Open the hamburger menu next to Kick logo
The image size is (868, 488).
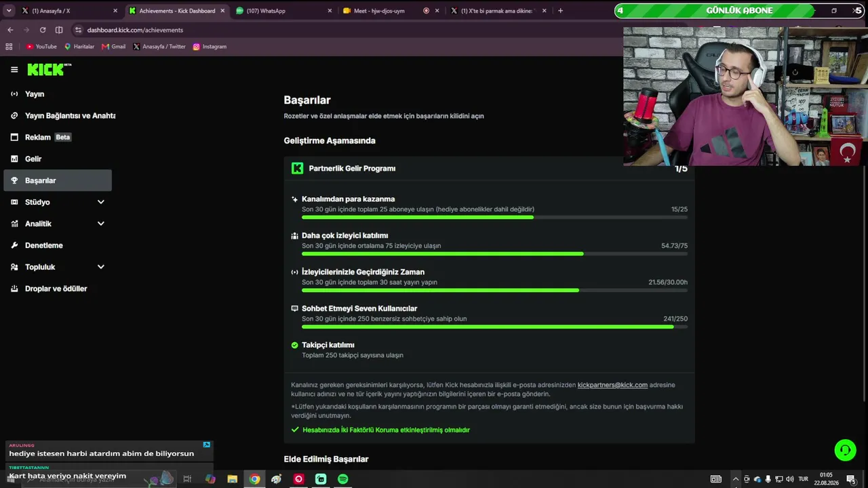[14, 69]
